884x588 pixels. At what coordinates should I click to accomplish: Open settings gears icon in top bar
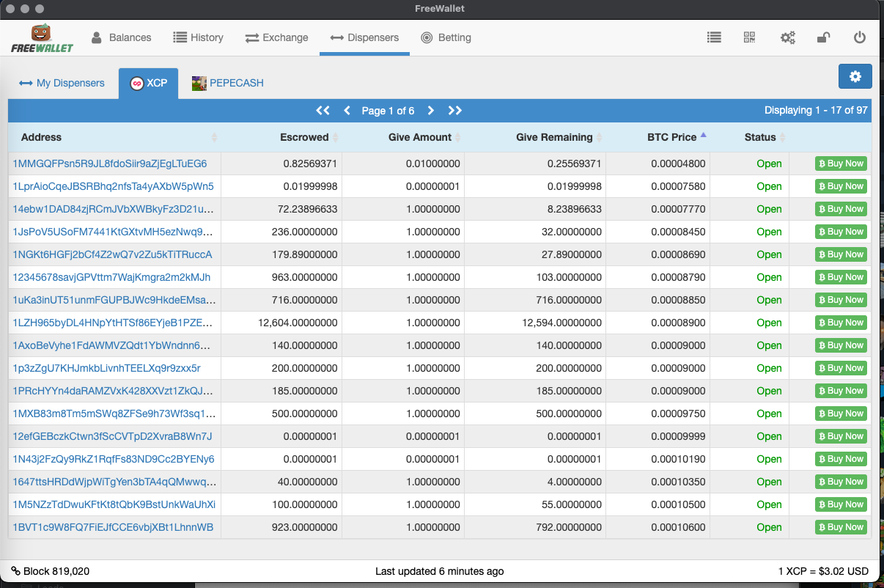click(788, 37)
